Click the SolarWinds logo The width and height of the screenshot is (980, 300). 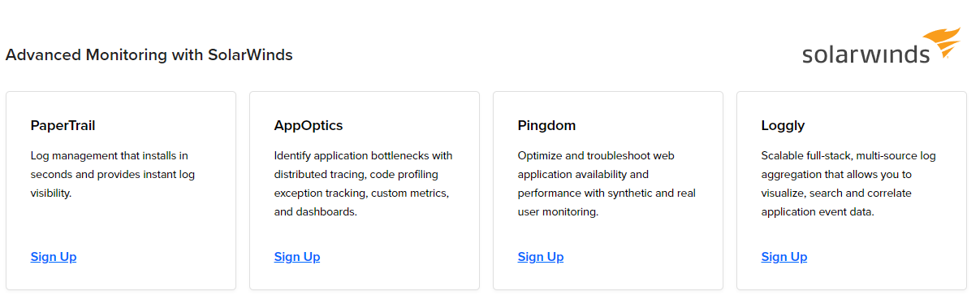click(x=882, y=46)
